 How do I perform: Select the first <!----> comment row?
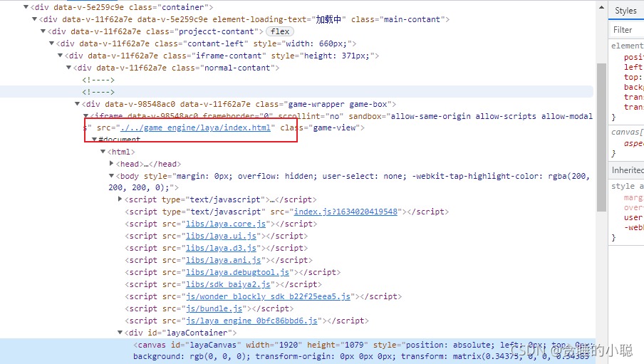(x=98, y=80)
